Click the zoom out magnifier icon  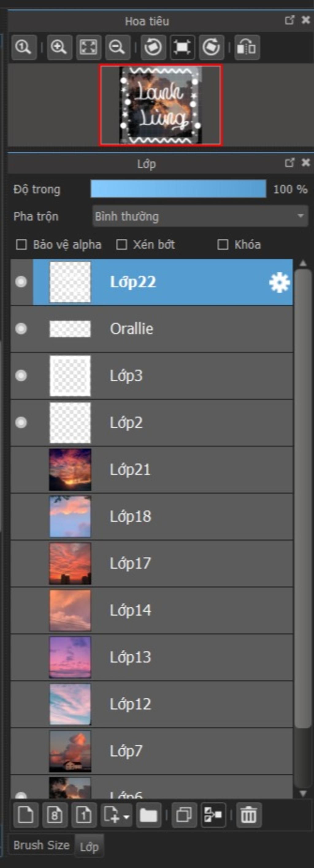pos(117,47)
